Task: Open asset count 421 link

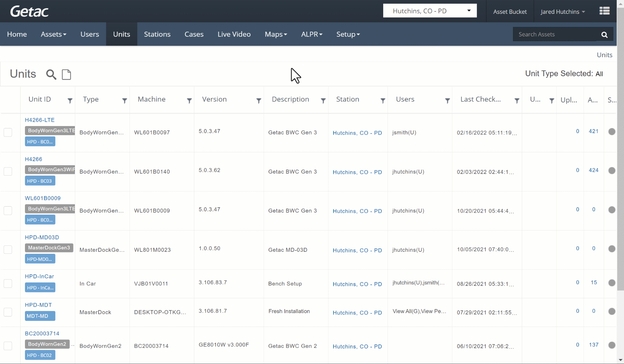Action: [594, 131]
